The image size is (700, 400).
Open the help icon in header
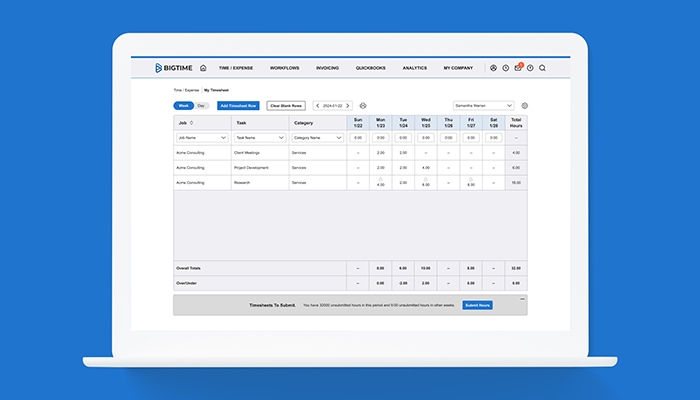(x=530, y=68)
